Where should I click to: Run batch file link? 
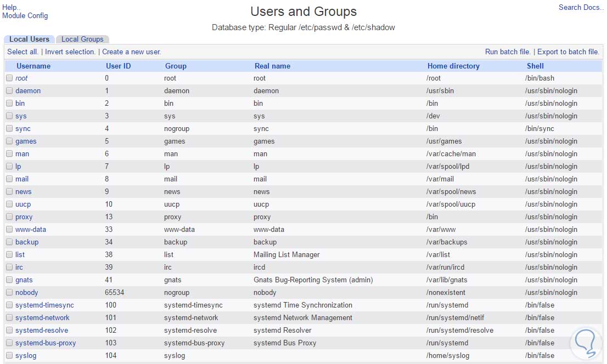(x=508, y=52)
